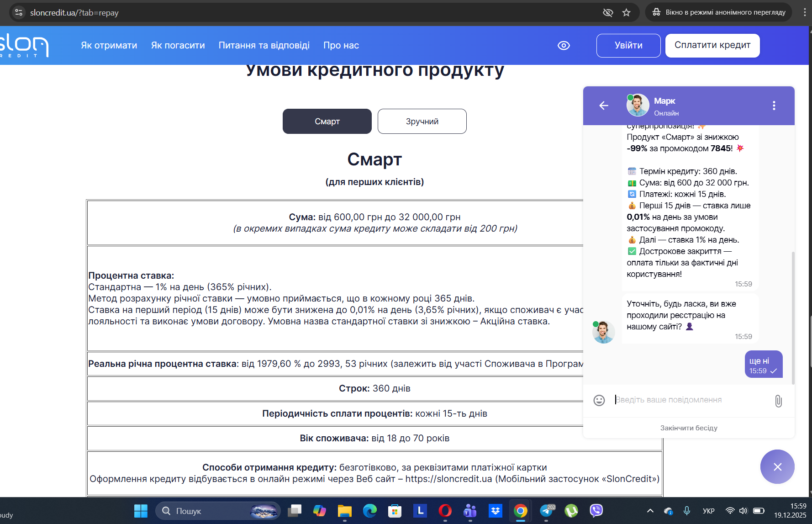Click the "Сплатити кредит" button

coord(712,46)
